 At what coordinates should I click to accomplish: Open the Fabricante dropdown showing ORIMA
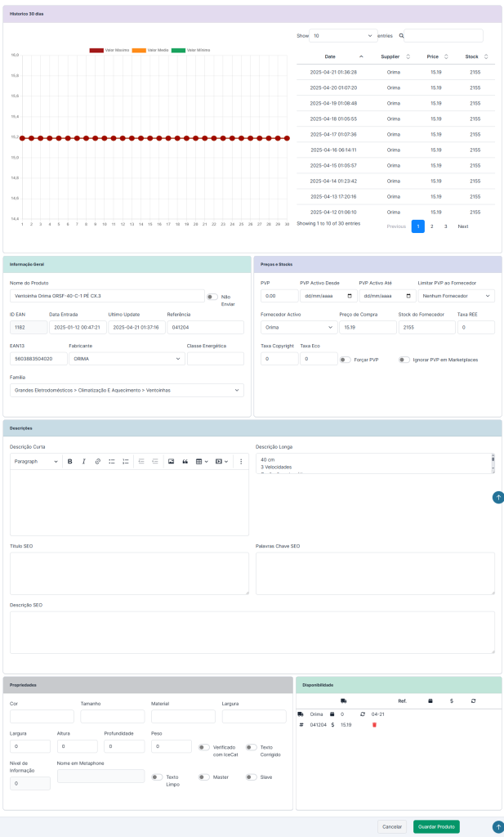pyautogui.click(x=127, y=358)
